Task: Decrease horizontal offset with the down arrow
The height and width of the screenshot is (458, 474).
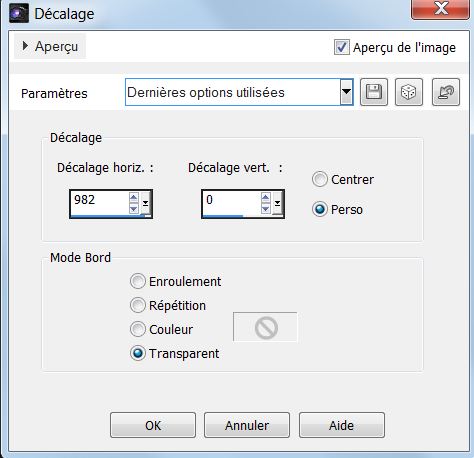Action: pos(134,209)
